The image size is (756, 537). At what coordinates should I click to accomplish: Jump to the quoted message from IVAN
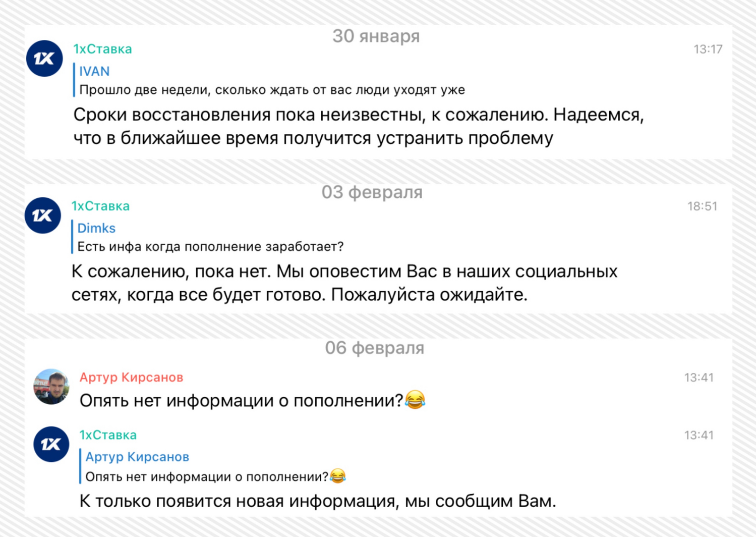tap(94, 71)
